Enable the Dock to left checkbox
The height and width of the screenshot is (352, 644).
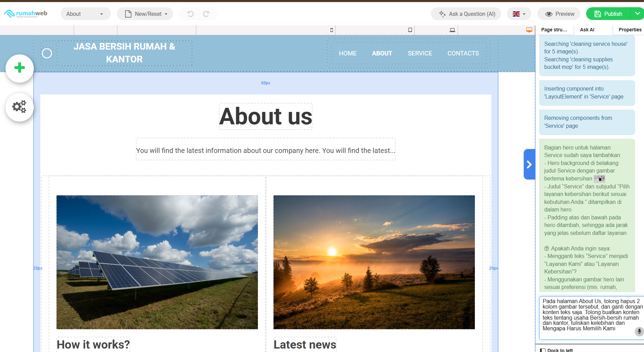point(543,350)
